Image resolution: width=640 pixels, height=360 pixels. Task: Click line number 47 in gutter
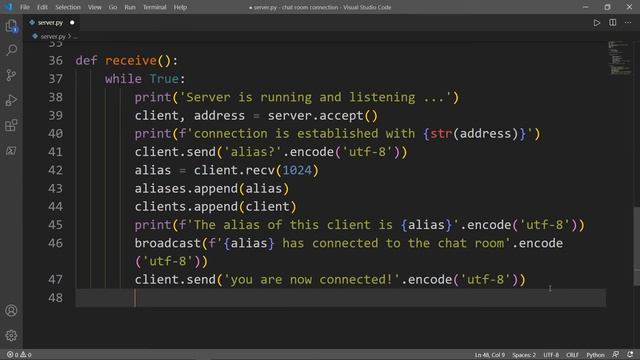56,280
